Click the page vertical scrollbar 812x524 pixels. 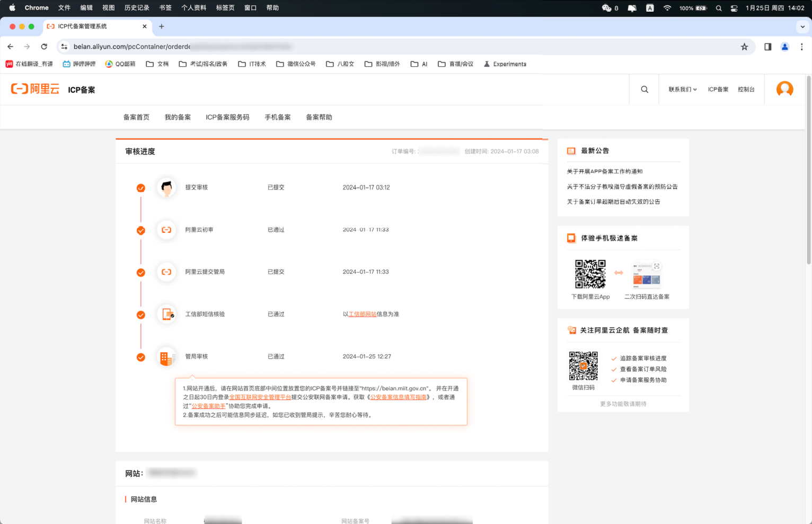pos(808,170)
